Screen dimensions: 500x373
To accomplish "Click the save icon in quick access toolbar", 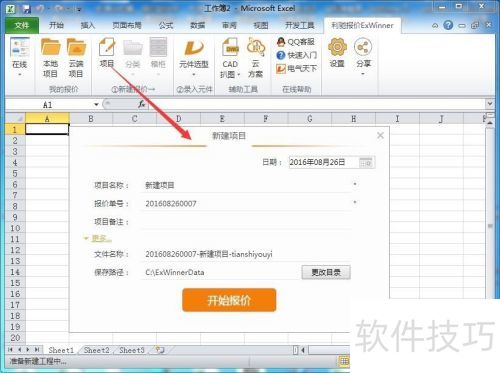I will tap(26, 8).
